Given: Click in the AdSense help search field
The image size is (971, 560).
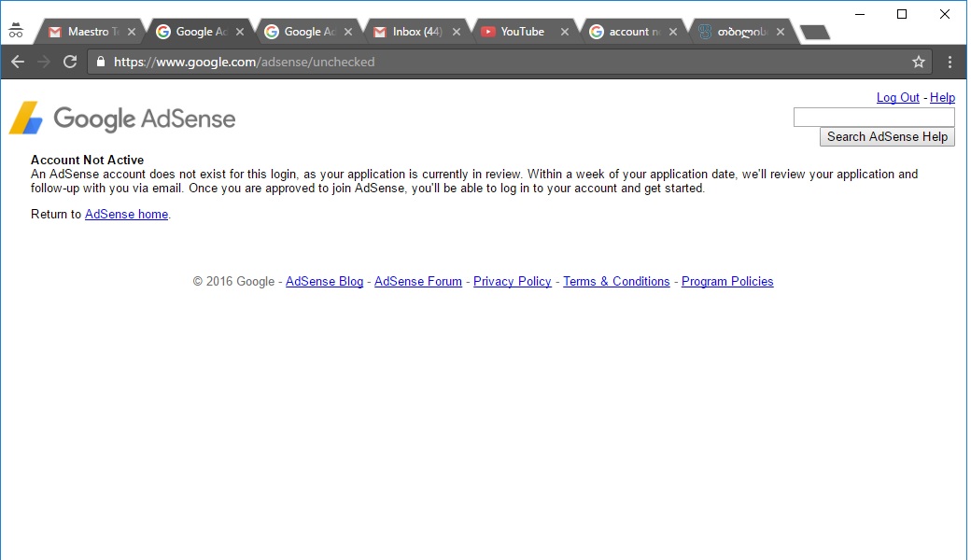Looking at the screenshot, I should pos(874,117).
